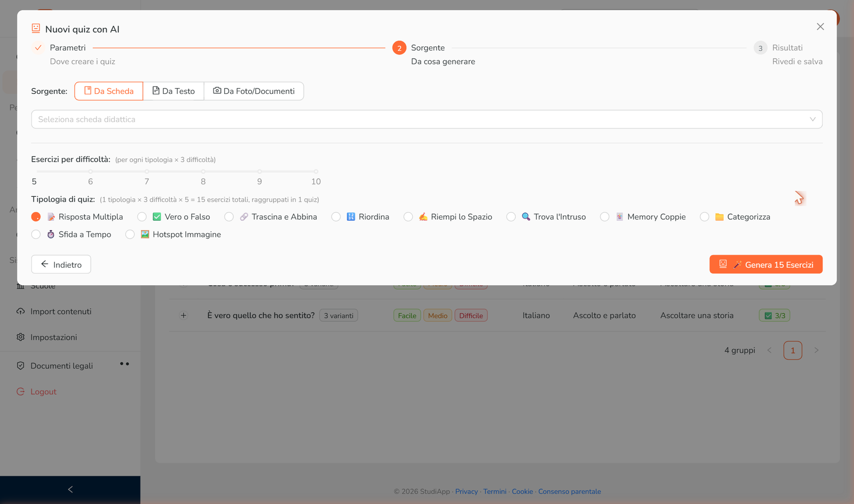Go to pagination page 1
Viewport: 854px width, 504px height.
(793, 350)
